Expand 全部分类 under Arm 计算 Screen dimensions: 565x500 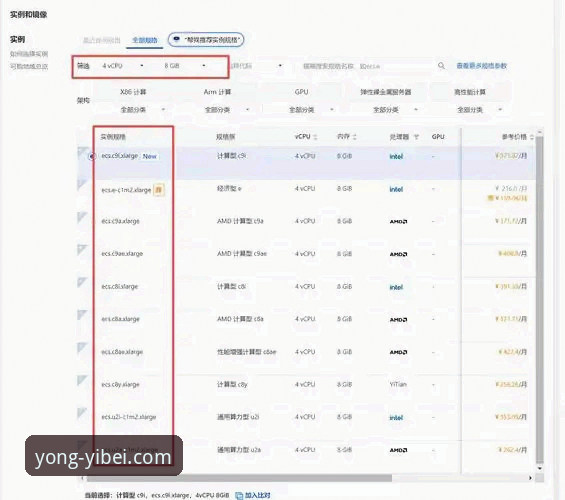point(227,110)
